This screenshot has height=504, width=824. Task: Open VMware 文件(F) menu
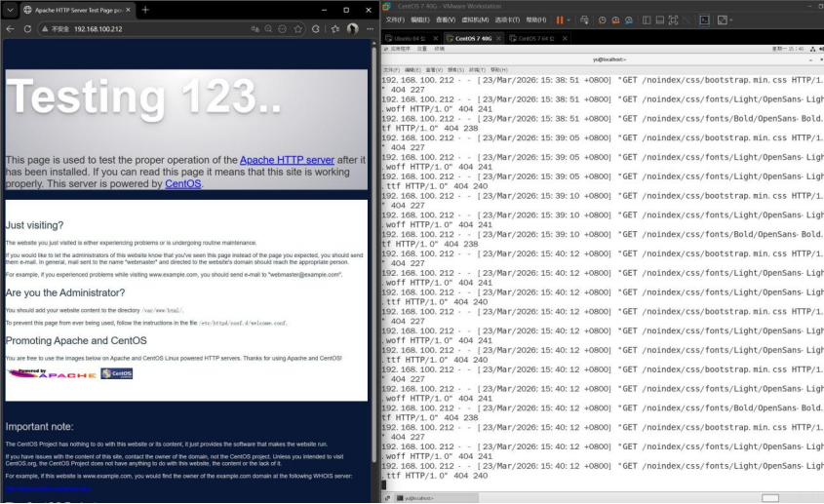[395, 19]
